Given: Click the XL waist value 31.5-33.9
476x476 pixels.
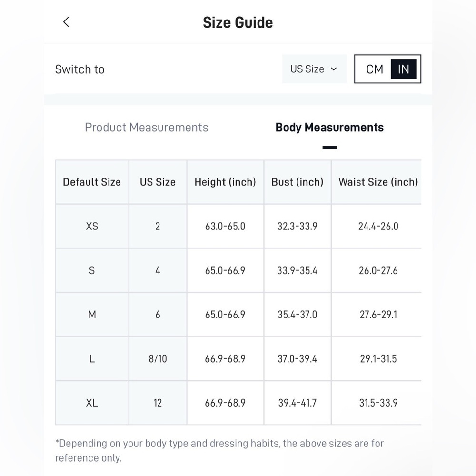Looking at the screenshot, I should (x=378, y=403).
